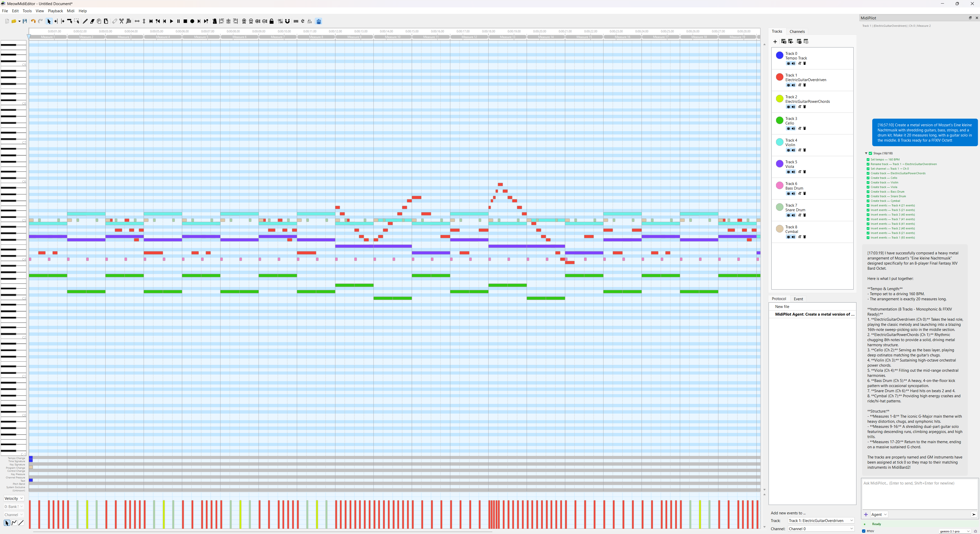Toggle the MidiPilot robot icon
The height and width of the screenshot is (534, 980).
(319, 21)
